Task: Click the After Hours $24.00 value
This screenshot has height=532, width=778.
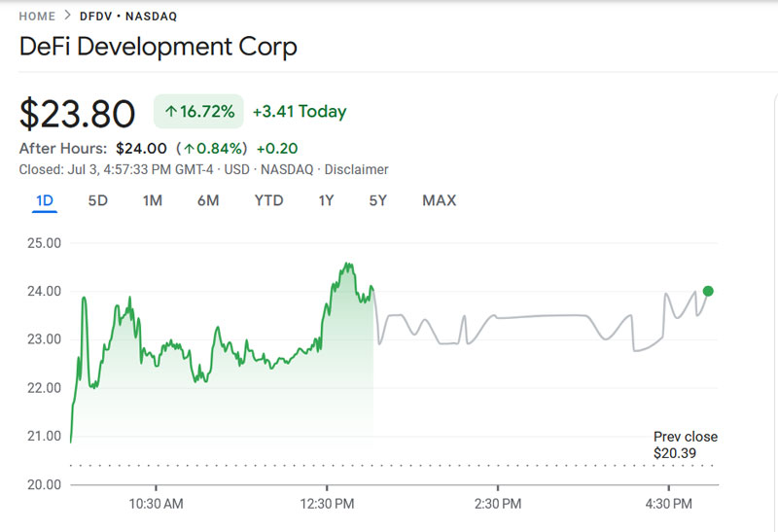Action: [141, 149]
